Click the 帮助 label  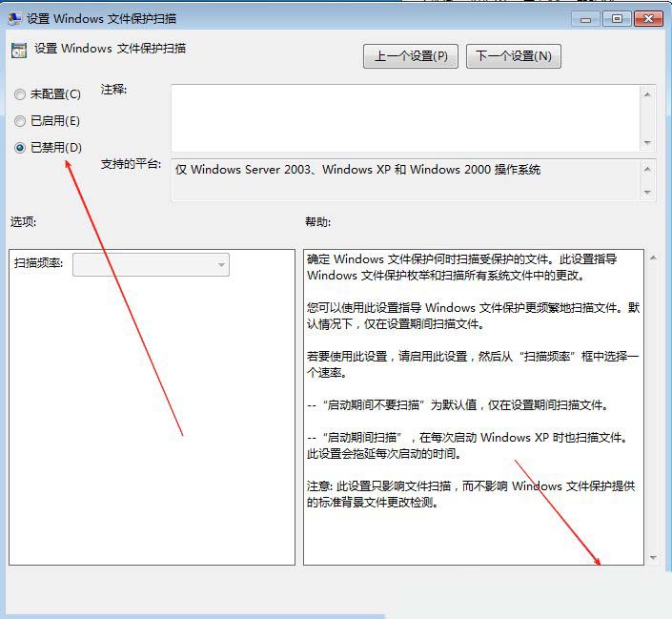317,222
